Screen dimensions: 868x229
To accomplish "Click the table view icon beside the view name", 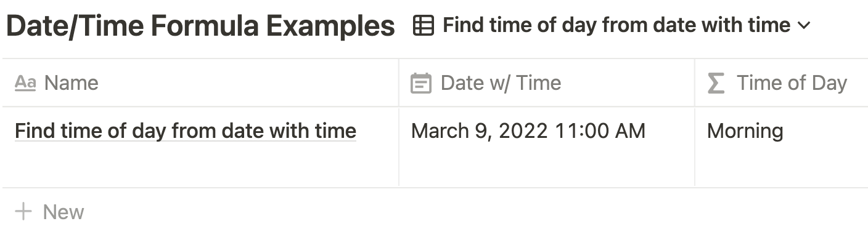I will [423, 26].
